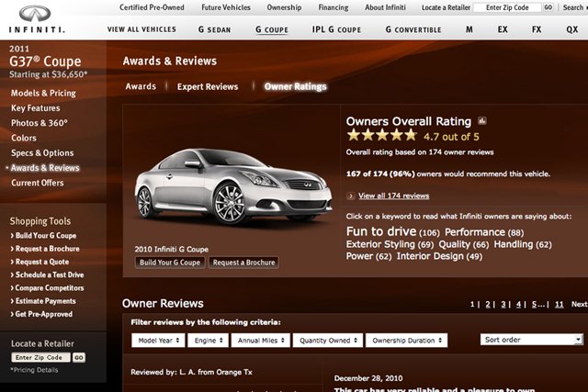Open Current Offers in sidebar
Image resolution: width=588 pixels, height=392 pixels.
pos(37,183)
